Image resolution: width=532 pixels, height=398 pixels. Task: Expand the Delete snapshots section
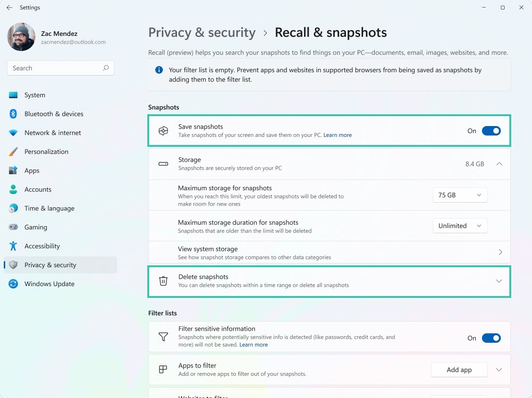tap(499, 280)
